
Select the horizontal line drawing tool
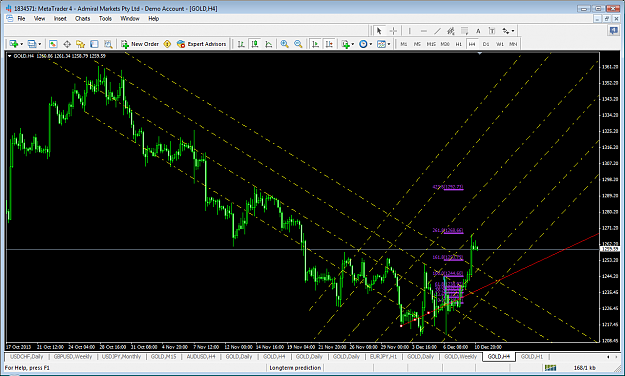pyautogui.click(x=423, y=31)
